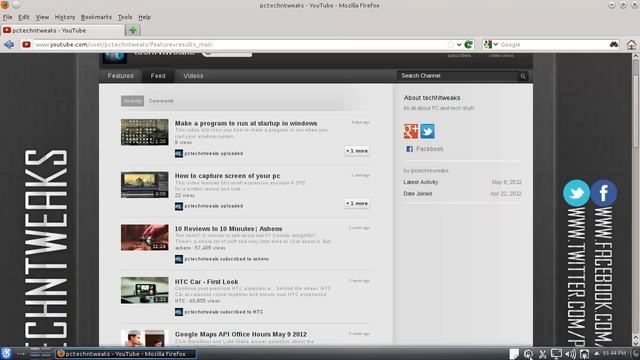The height and width of the screenshot is (360, 640).
Task: Click the bookmark star in address bar
Action: point(450,44)
